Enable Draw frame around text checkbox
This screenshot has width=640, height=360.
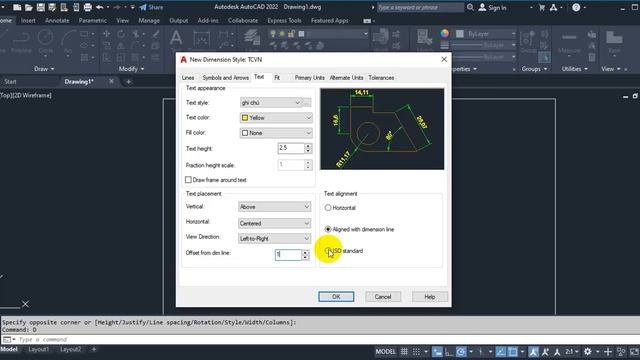[x=188, y=180]
